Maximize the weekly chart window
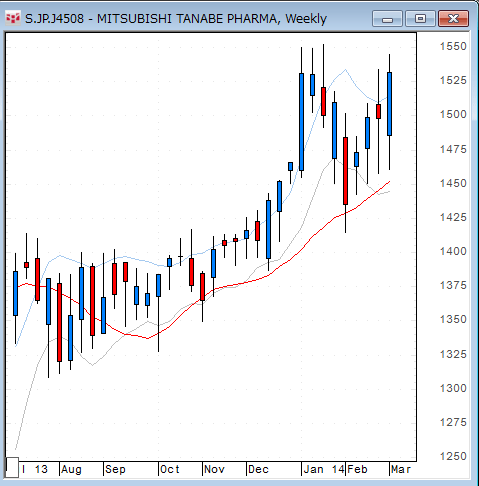 (420, 19)
